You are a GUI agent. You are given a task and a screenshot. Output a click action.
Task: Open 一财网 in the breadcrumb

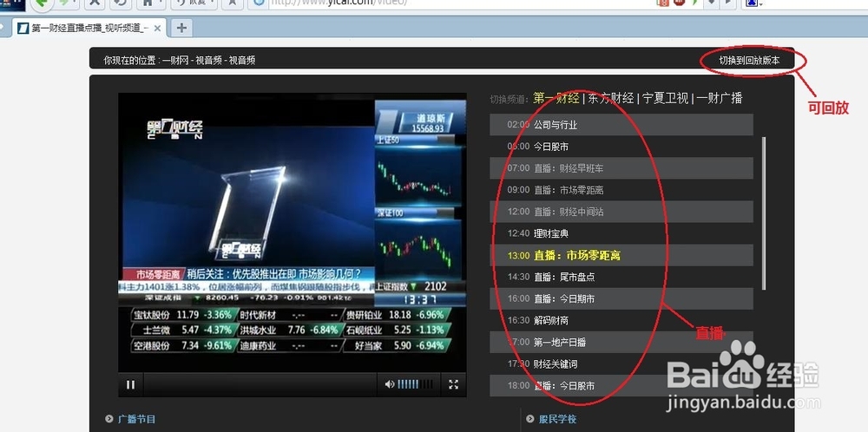click(x=174, y=61)
